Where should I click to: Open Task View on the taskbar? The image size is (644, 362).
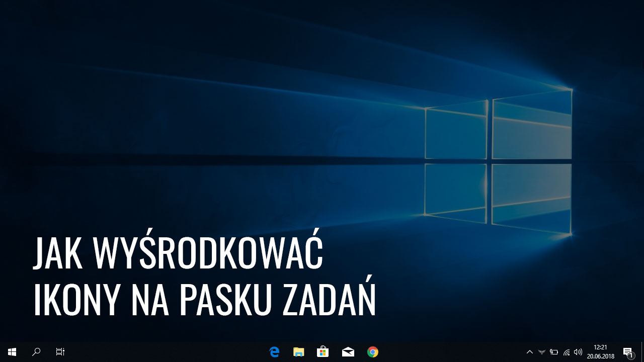[60, 352]
